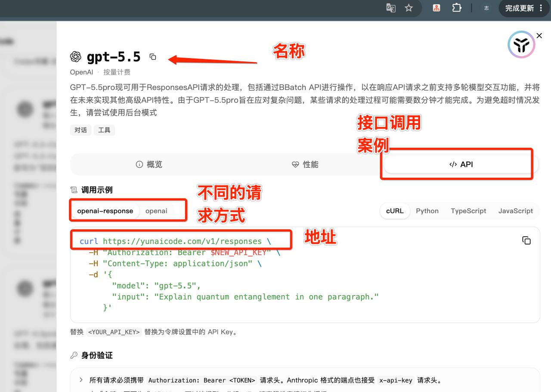551x392 pixels.
Task: Show the JavaScript code example
Action: coord(516,211)
